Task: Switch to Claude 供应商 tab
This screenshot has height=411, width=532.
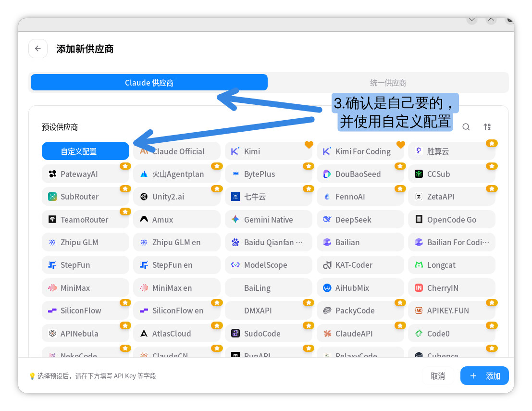Action: click(x=149, y=83)
